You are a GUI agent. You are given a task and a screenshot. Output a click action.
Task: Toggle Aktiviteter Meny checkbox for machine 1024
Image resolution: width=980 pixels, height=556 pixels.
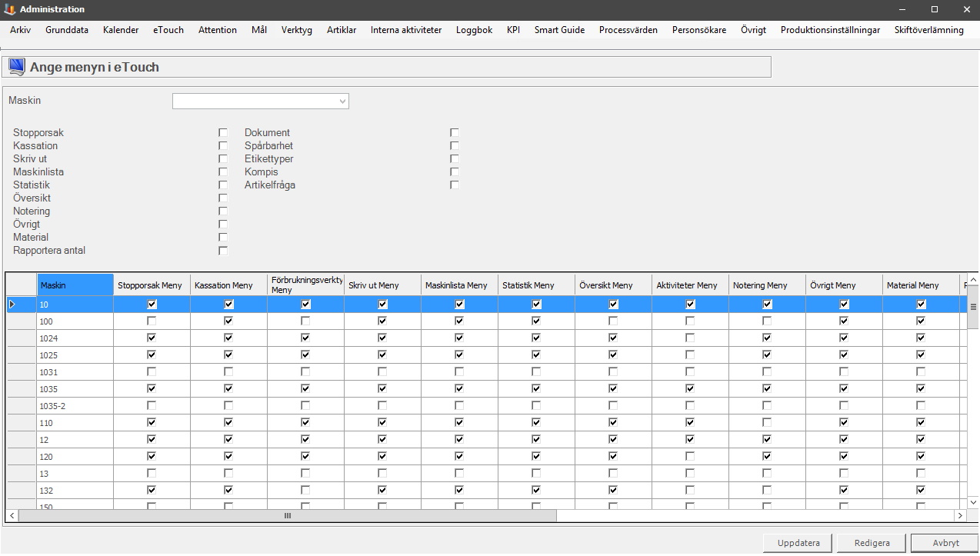[x=690, y=338]
